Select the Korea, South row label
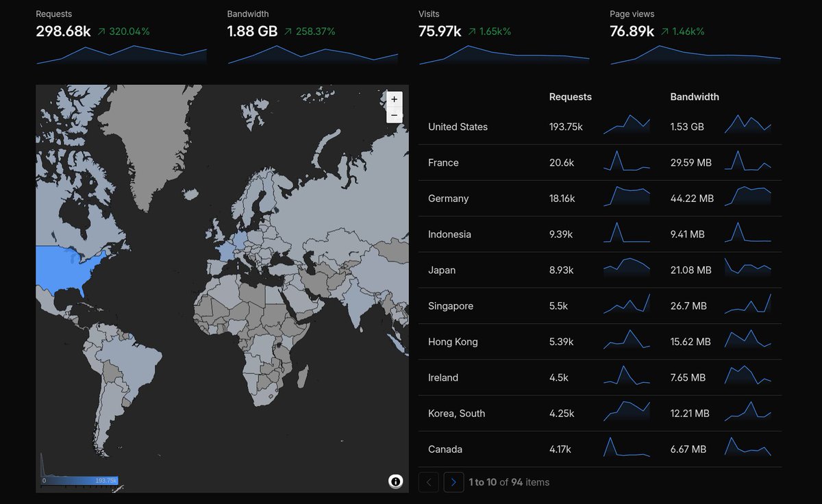 pyautogui.click(x=456, y=414)
